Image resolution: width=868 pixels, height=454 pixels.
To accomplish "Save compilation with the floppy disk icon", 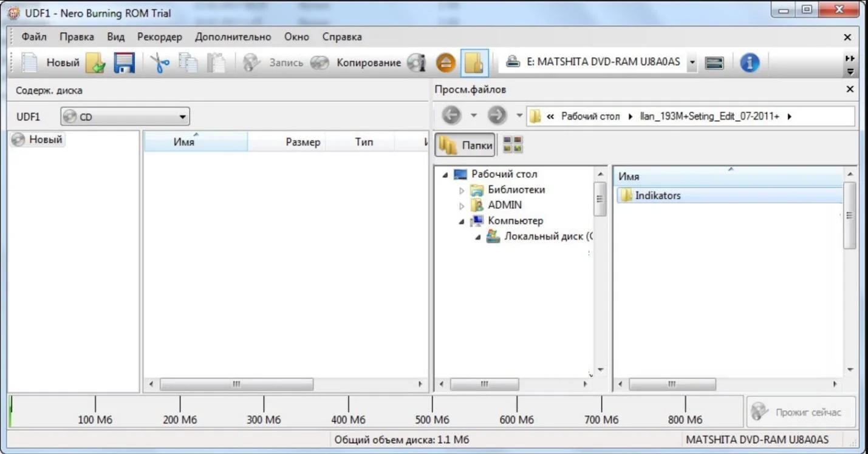I will pos(125,63).
